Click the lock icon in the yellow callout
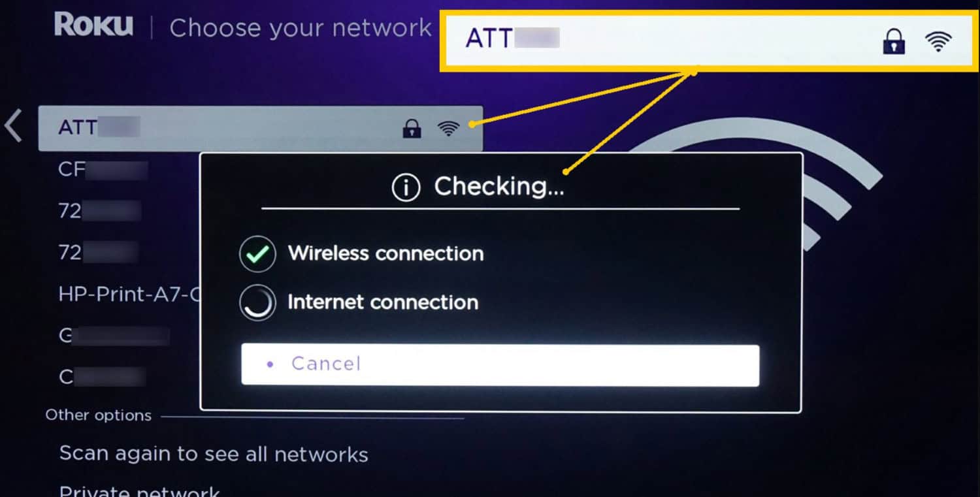980x497 pixels. [894, 42]
